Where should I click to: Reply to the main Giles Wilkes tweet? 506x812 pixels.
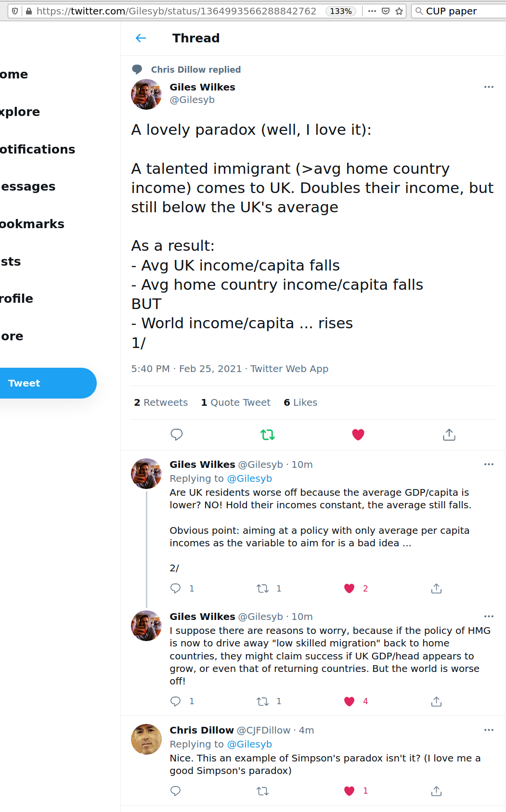177,435
